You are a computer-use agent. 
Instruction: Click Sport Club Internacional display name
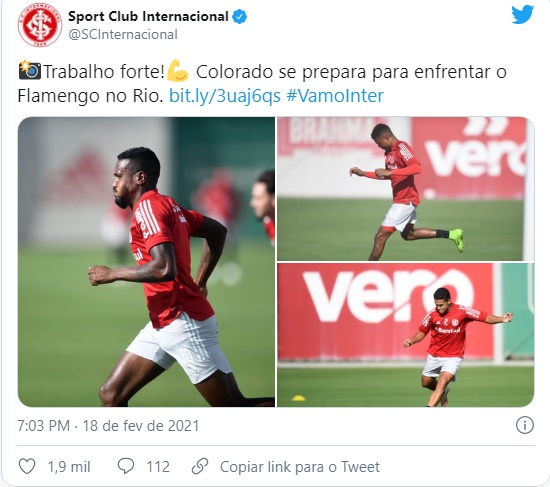tap(148, 16)
